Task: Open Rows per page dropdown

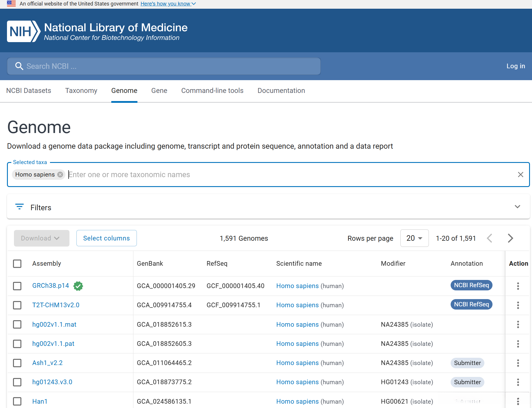Action: tap(414, 238)
